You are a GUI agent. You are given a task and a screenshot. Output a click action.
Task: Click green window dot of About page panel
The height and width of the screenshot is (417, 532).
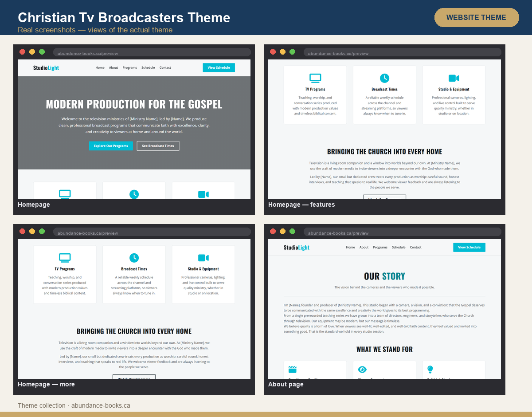click(292, 231)
